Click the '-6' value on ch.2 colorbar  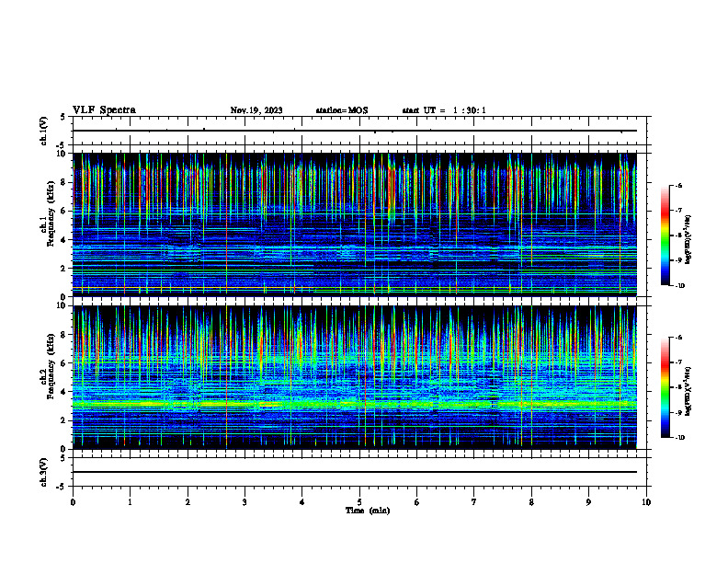pos(678,338)
